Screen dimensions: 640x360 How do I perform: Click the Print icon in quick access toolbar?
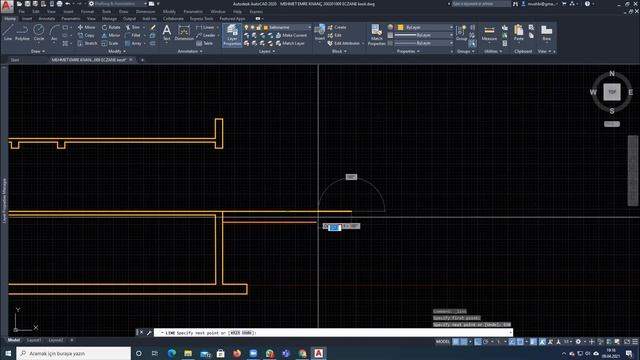[x=59, y=4]
